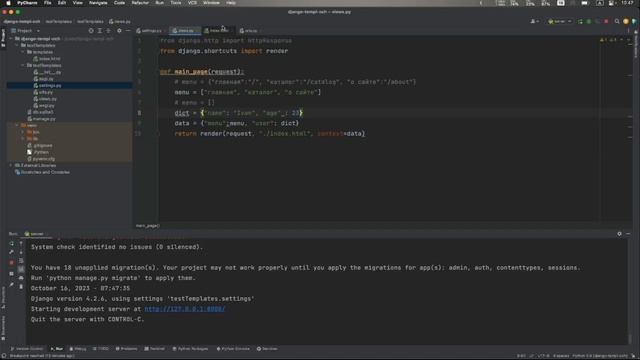Toggle scroll to end in Run console
The width and height of the screenshot is (640, 360).
click(x=21, y=269)
